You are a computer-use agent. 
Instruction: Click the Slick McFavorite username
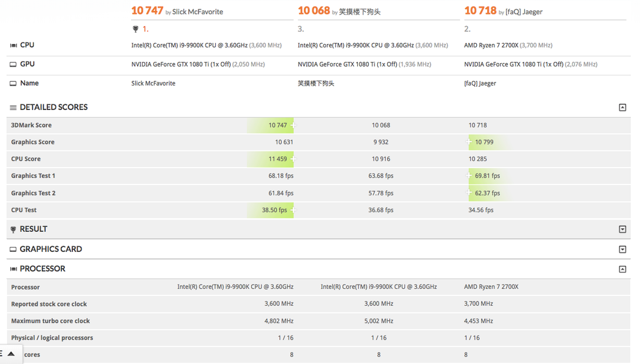coord(199,11)
